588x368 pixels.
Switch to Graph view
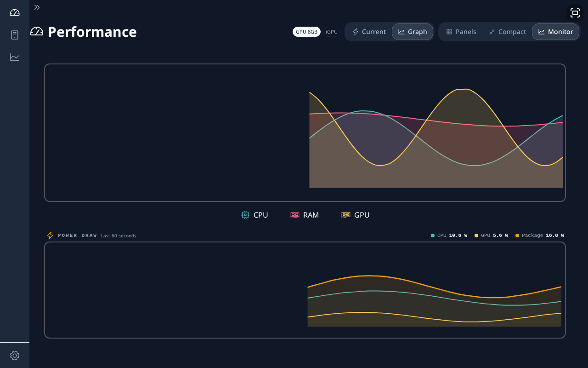pos(413,32)
